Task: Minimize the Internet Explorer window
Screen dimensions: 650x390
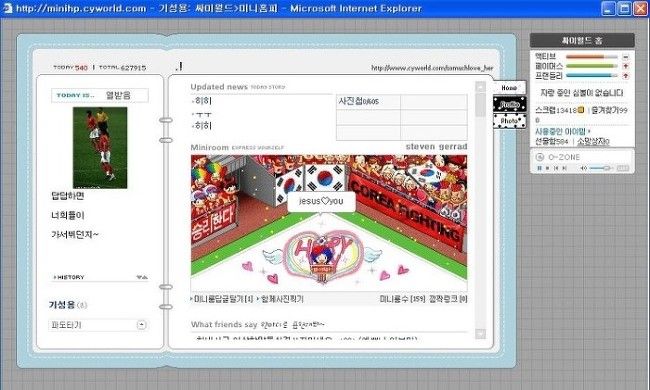Action: [608, 8]
